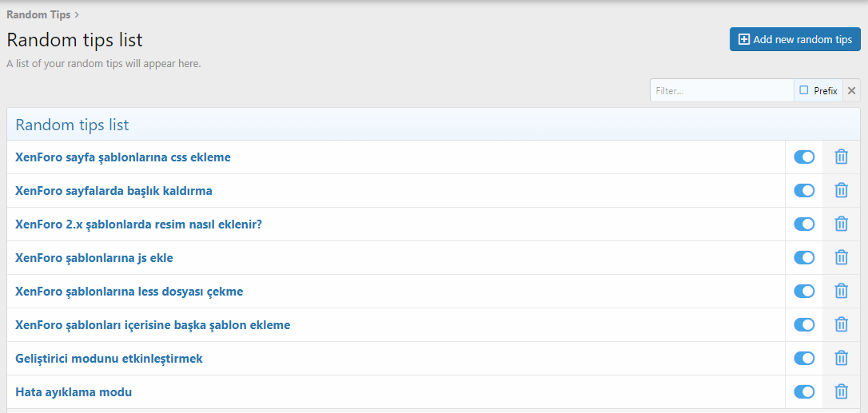Delete the "XenForo sayfa şablonlarına css ekleme" tip
Viewport: 868px width, 413px height.
point(841,157)
